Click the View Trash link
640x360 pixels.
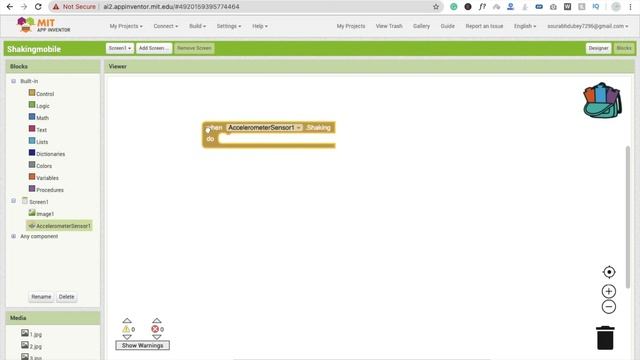click(x=389, y=26)
